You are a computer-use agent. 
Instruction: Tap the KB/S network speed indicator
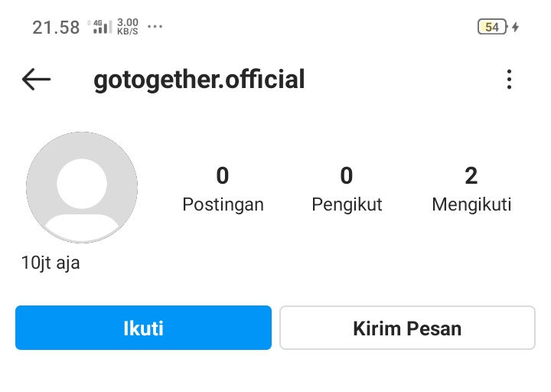(x=129, y=28)
